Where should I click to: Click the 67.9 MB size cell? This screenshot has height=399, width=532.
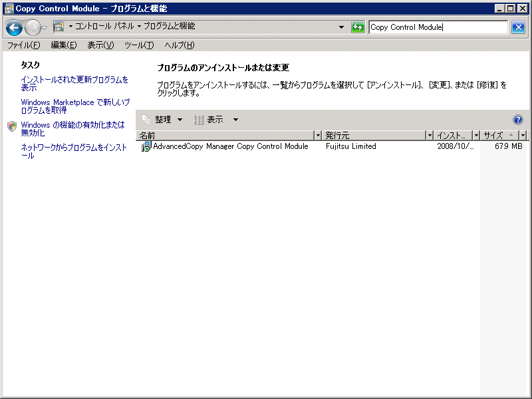pyautogui.click(x=508, y=146)
